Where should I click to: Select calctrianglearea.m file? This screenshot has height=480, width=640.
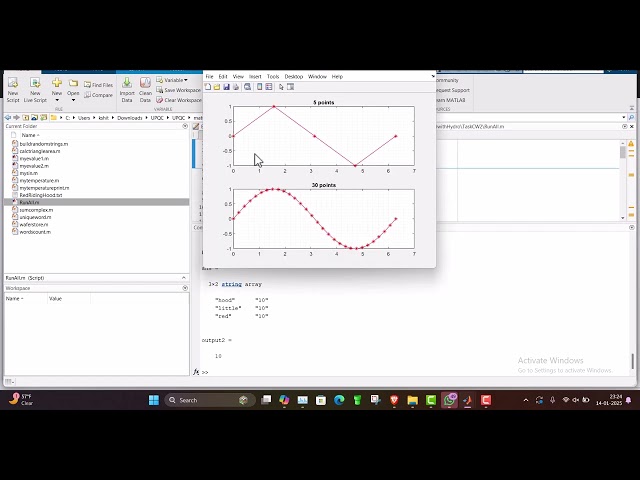[x=40, y=151]
